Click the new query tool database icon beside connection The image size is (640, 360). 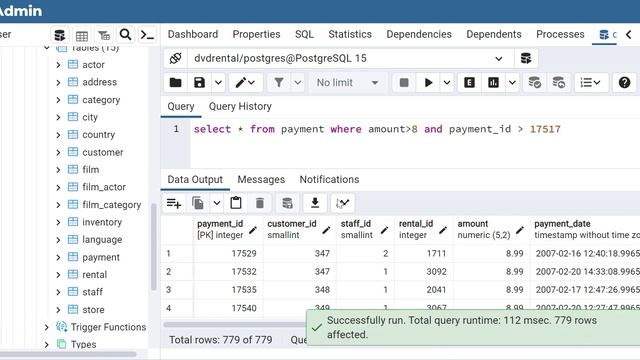526,58
